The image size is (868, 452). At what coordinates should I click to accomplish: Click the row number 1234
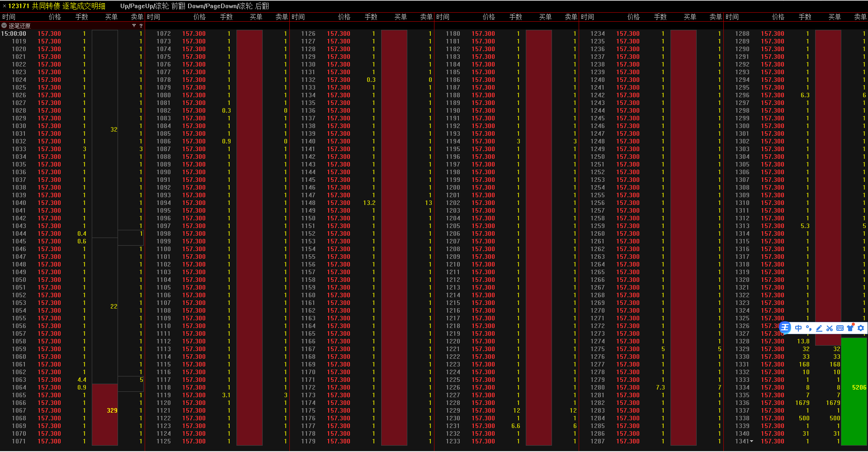(x=598, y=34)
